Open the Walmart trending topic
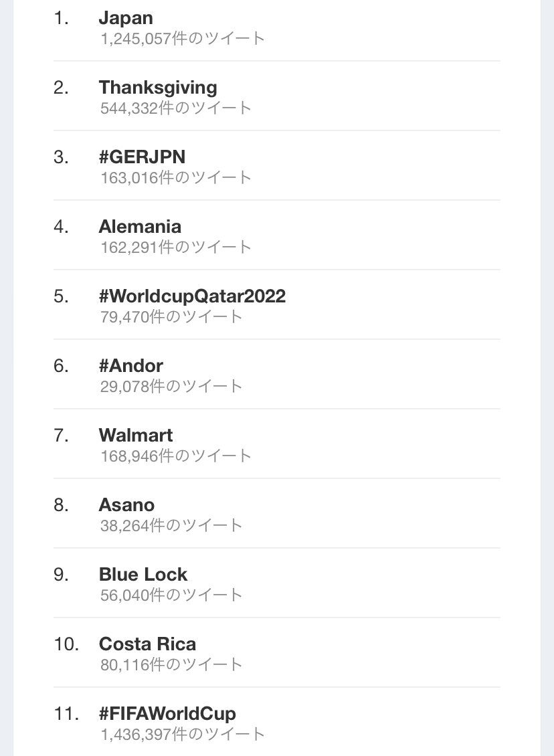Screen dimensions: 554x756 (x=136, y=436)
